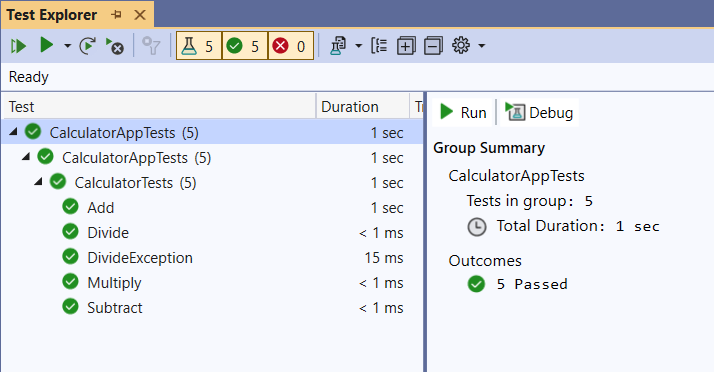Open dropdown arrow beside playlist icon

coord(358,46)
